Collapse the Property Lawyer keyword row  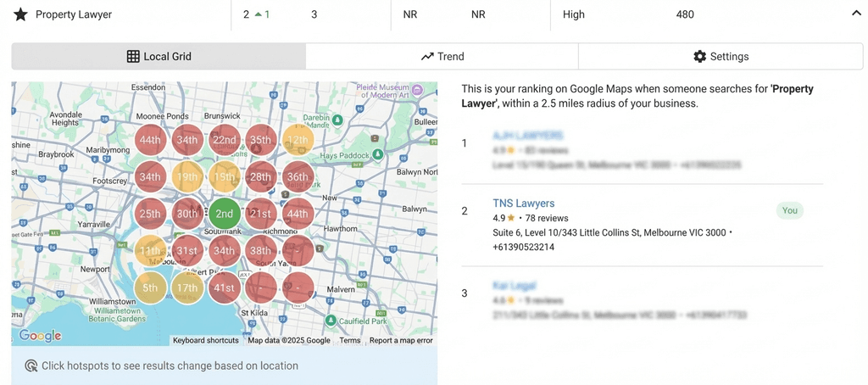pos(856,14)
